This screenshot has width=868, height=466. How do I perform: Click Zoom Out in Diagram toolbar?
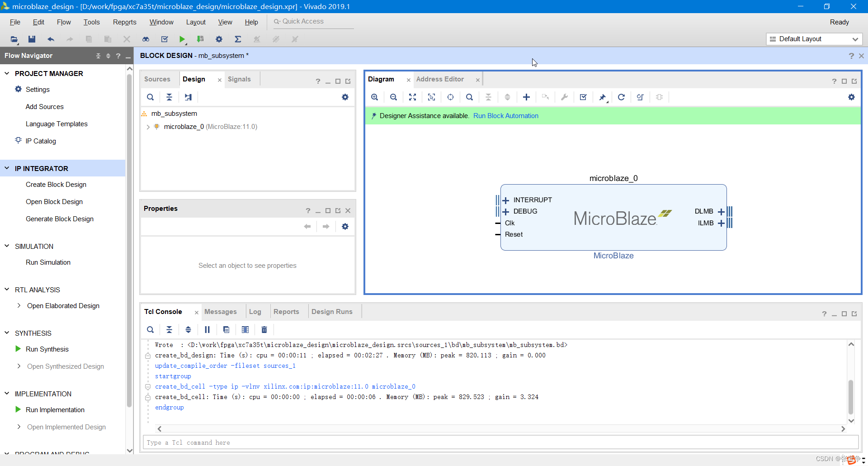point(394,97)
